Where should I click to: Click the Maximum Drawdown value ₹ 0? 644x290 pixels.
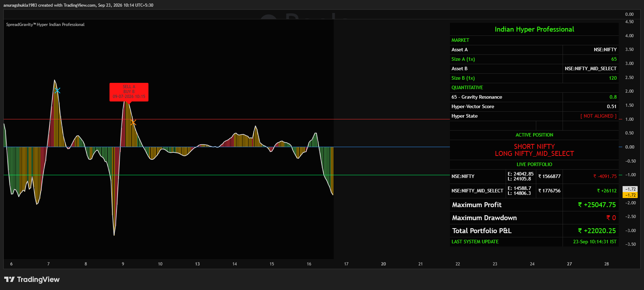click(x=611, y=218)
